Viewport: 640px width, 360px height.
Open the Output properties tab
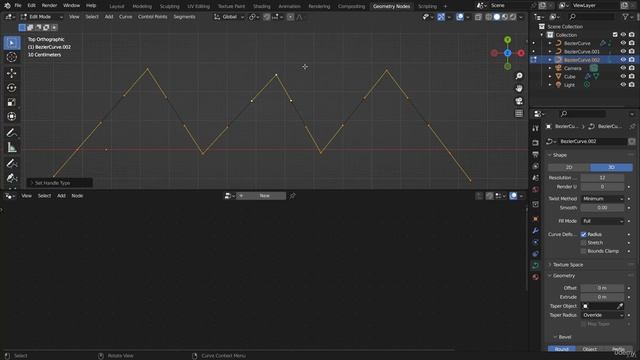(x=536, y=154)
